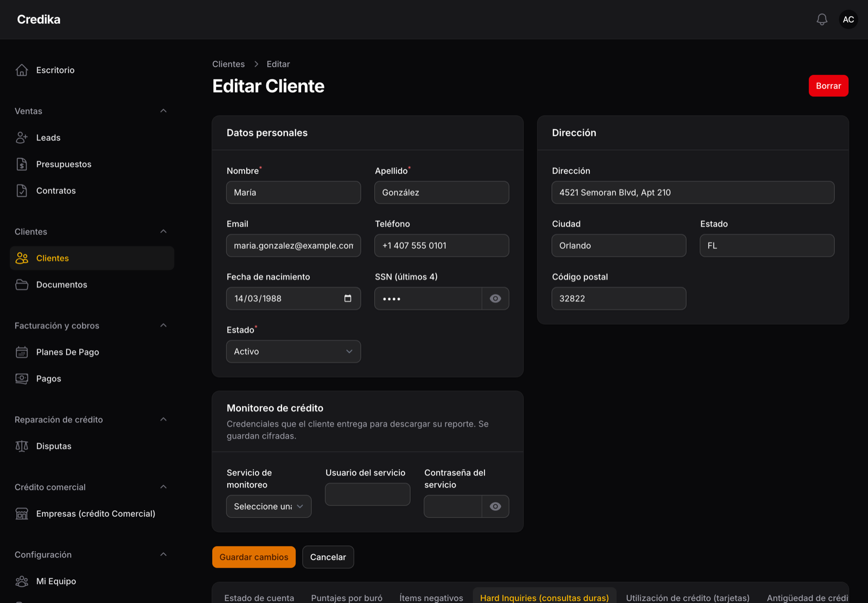The image size is (868, 603).
Task: Click the Empresas storefront icon
Action: click(22, 513)
